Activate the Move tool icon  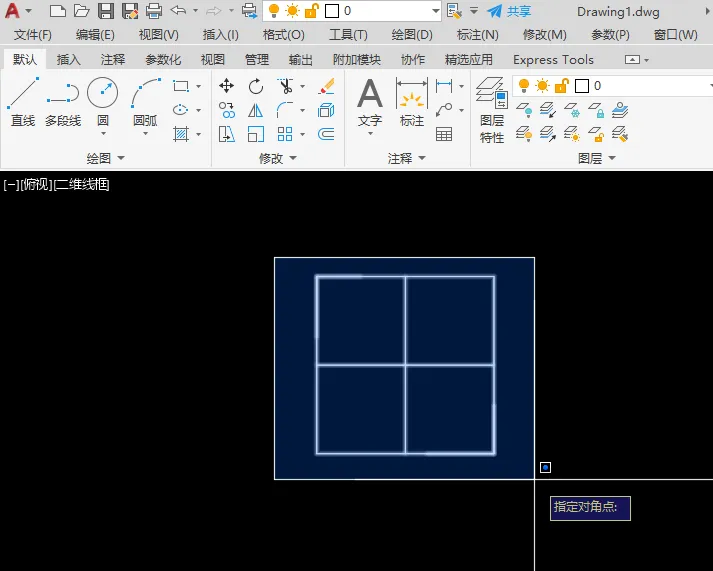click(x=226, y=86)
